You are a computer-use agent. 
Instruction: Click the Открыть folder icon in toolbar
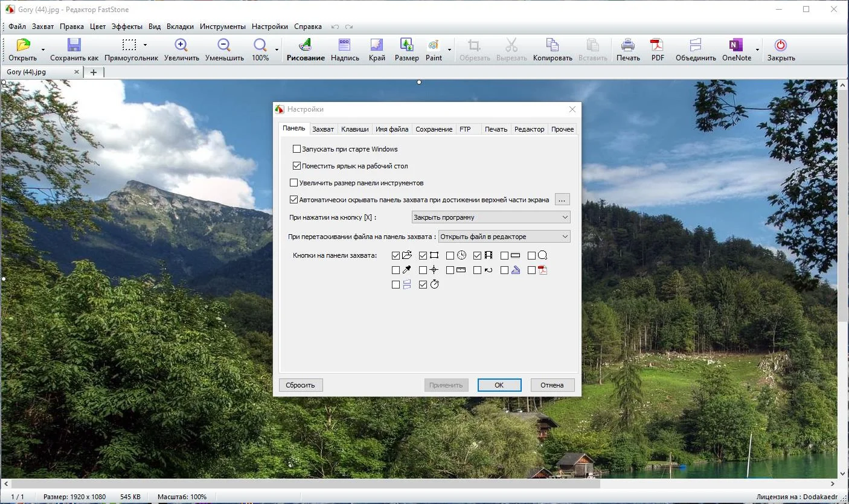(23, 45)
